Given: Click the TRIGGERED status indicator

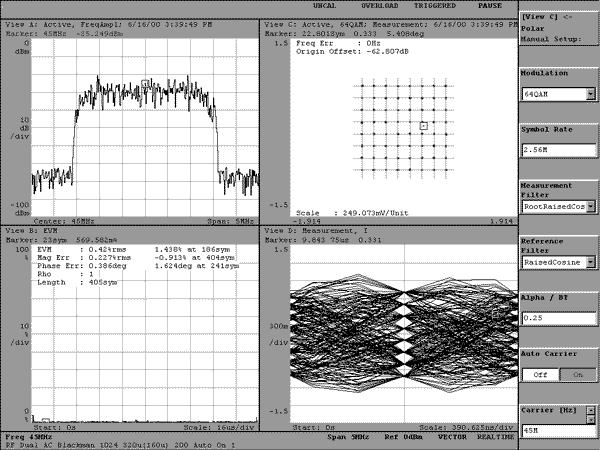Looking at the screenshot, I should (435, 6).
